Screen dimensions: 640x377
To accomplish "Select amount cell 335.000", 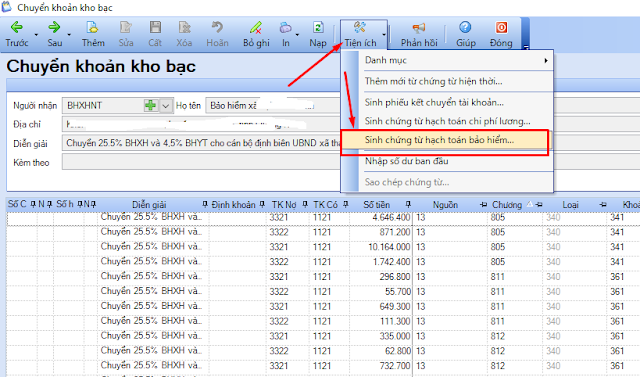I will pyautogui.click(x=380, y=336).
